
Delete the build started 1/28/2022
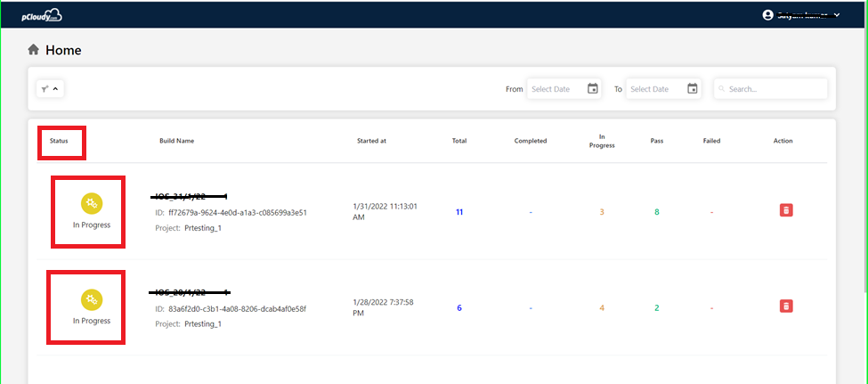[x=786, y=306]
